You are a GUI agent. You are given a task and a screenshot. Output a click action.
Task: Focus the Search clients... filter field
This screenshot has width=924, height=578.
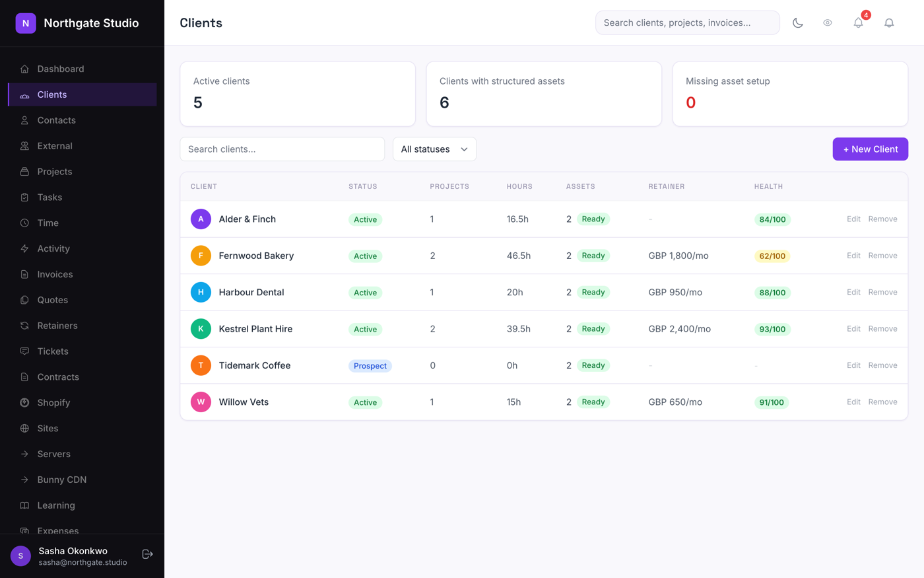pyautogui.click(x=282, y=149)
